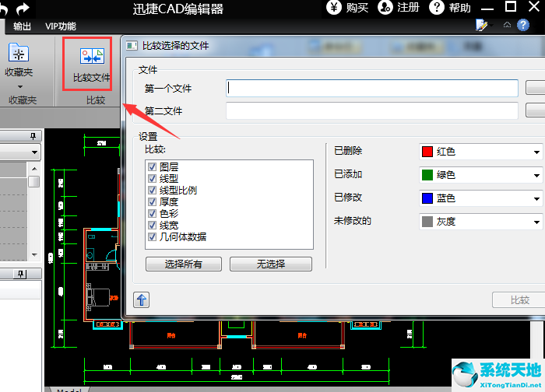
Task: Click the 比较文件 compare files icon
Action: (91, 57)
